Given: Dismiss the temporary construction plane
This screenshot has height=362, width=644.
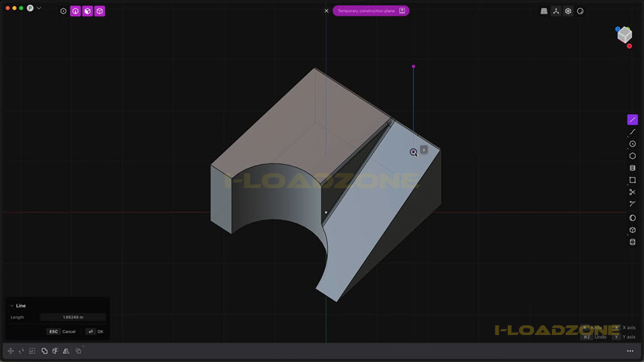Looking at the screenshot, I should point(326,10).
